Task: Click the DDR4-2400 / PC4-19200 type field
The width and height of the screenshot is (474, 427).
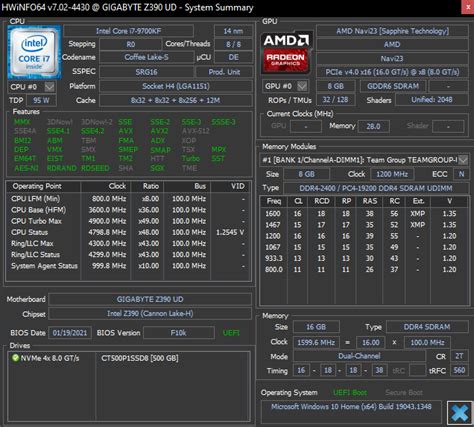Action: [376, 188]
